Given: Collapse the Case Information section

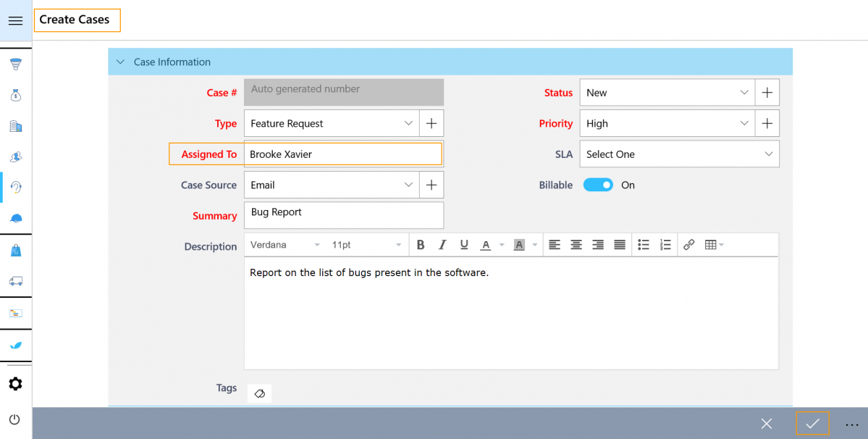Looking at the screenshot, I should pyautogui.click(x=120, y=62).
